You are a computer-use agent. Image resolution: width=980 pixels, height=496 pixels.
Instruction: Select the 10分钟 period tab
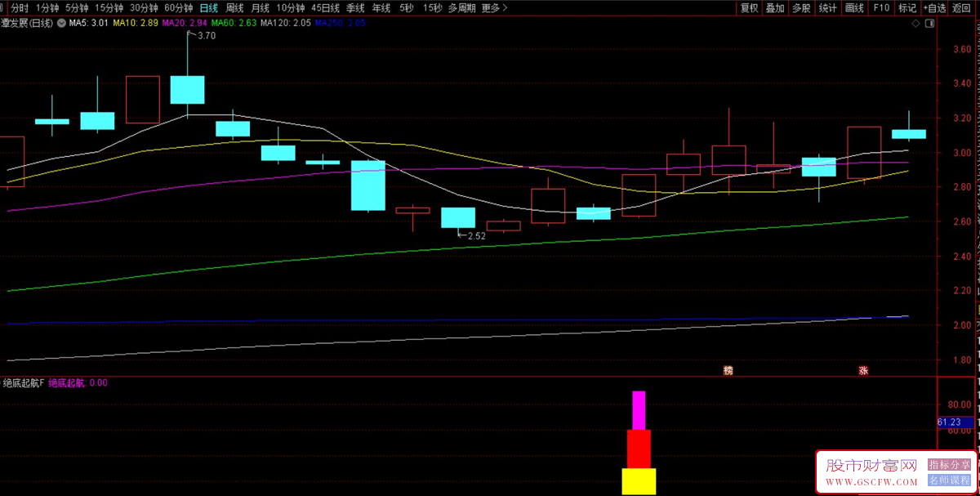click(x=290, y=7)
